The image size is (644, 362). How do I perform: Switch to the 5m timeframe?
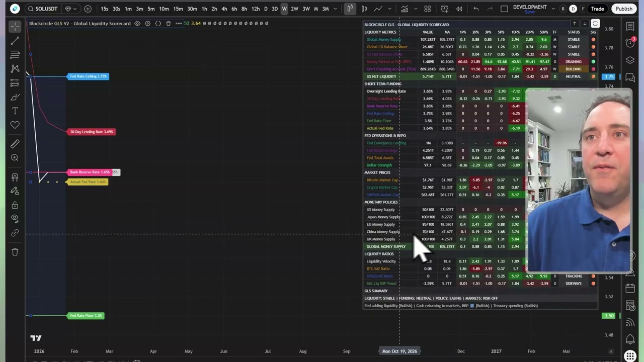pyautogui.click(x=151, y=9)
